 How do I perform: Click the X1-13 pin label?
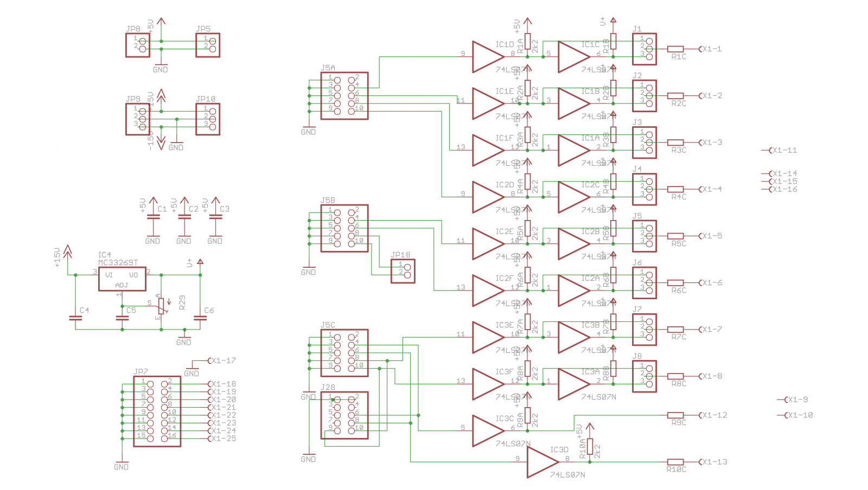(x=714, y=462)
